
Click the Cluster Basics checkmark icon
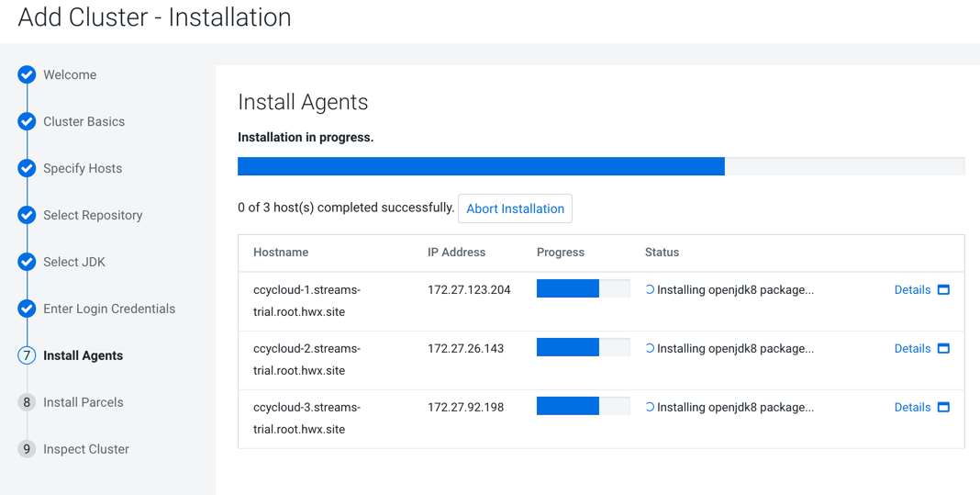tap(27, 121)
